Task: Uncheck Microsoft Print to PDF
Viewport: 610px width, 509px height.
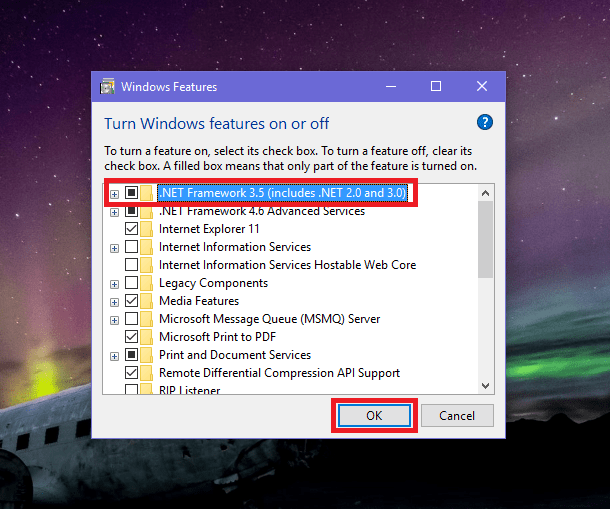Action: pyautogui.click(x=131, y=337)
